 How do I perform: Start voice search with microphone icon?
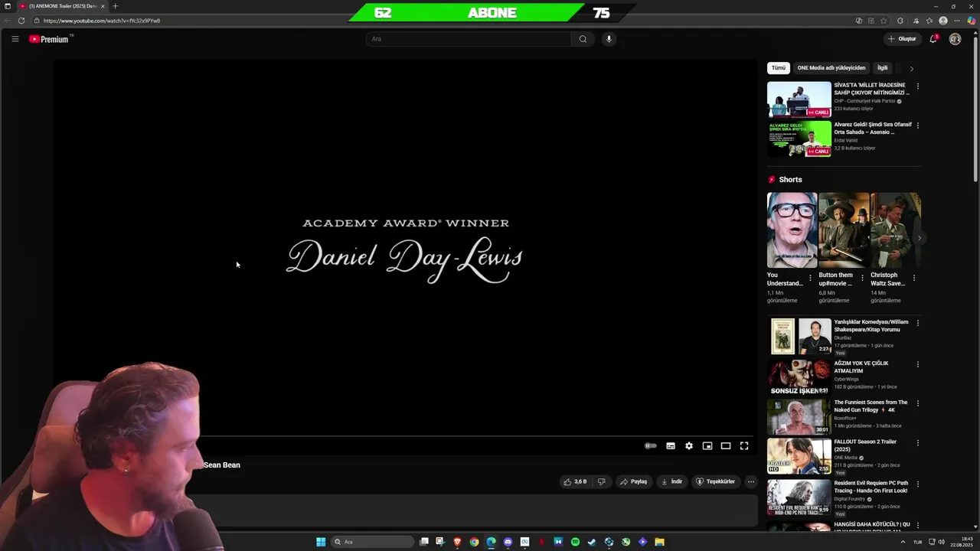click(x=609, y=39)
